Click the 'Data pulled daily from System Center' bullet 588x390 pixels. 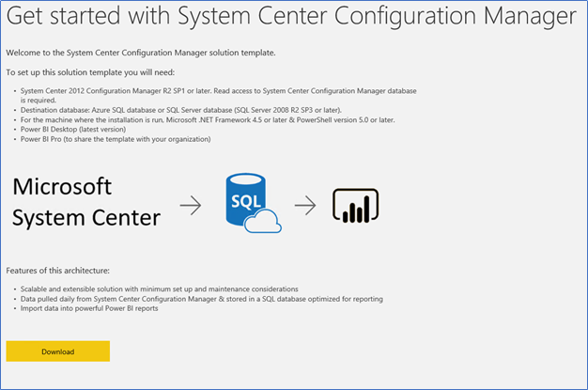[202, 299]
